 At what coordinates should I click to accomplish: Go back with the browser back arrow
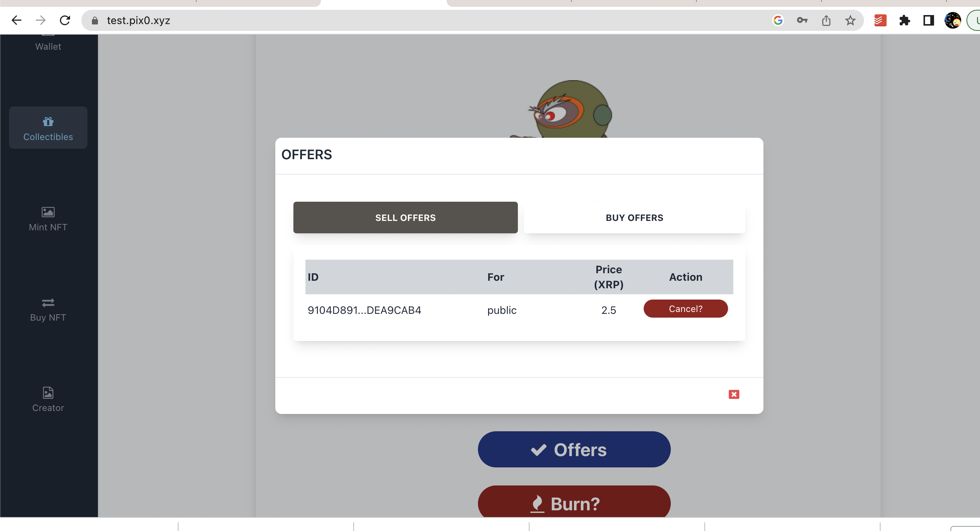[x=16, y=20]
